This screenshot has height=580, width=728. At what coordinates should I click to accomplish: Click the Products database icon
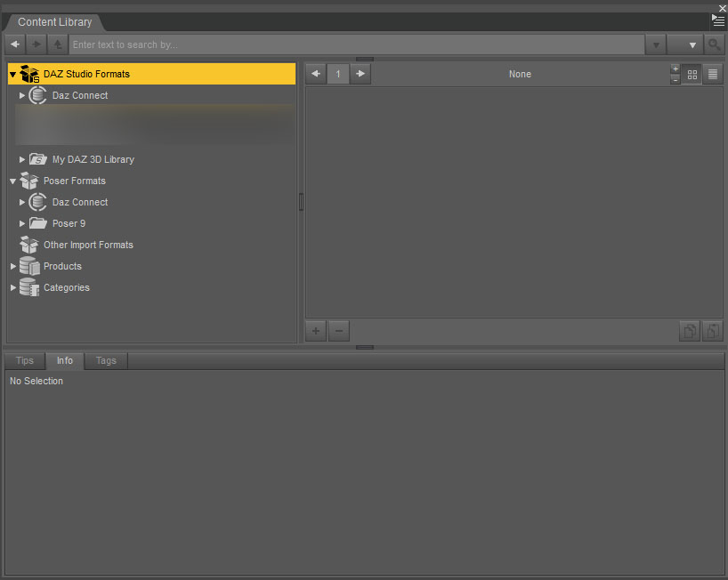pyautogui.click(x=29, y=266)
